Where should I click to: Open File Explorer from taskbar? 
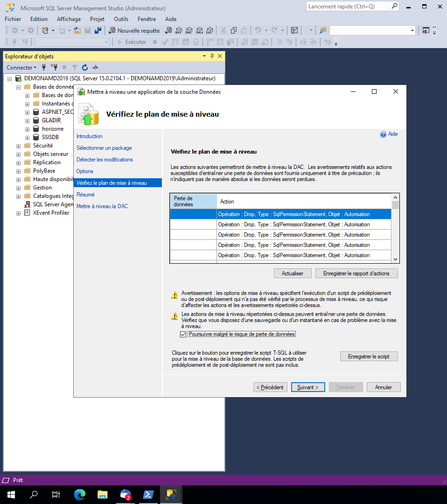(102, 494)
